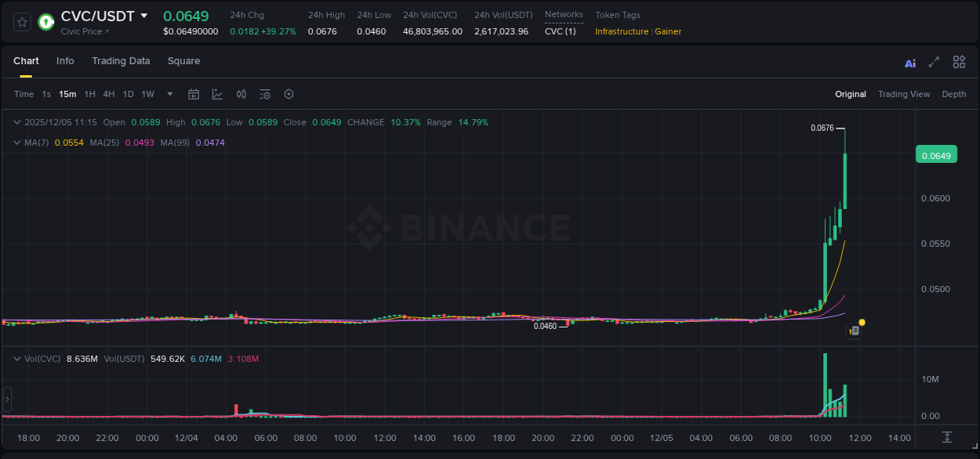Viewport: 980px width, 459px height.
Task: Expand the chart to fullscreen
Action: [x=935, y=62]
